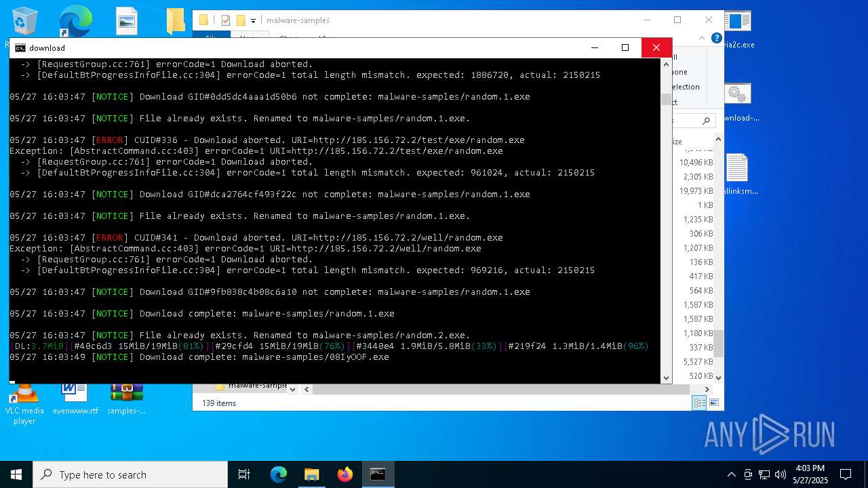
Task: Open the Microsoft Edge desktop shortcut
Action: pos(75,22)
